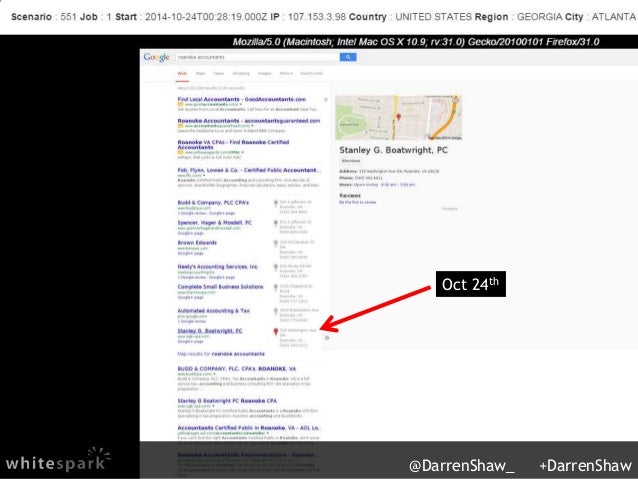The width and height of the screenshot is (638, 479).
Task: Click the Phone line in knowledge panel
Action: coord(361,178)
